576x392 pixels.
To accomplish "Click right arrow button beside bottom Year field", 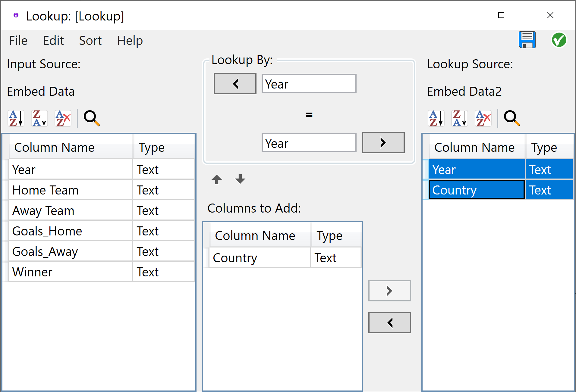I will (x=383, y=142).
